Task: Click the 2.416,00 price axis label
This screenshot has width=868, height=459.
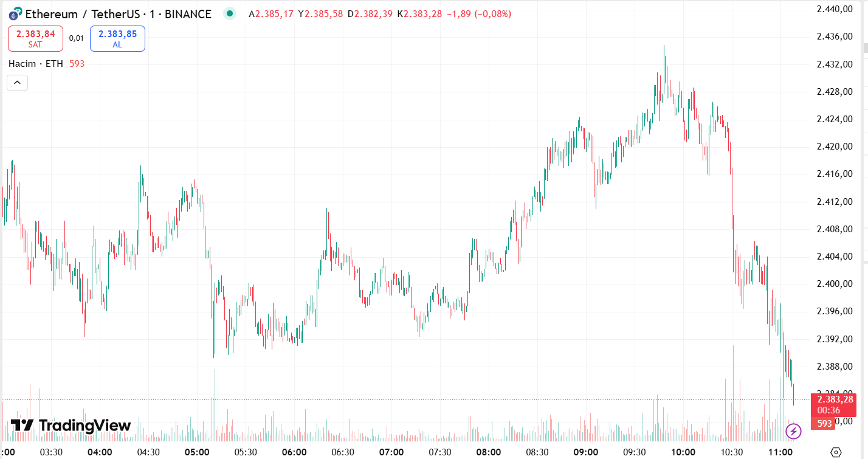Action: click(835, 174)
